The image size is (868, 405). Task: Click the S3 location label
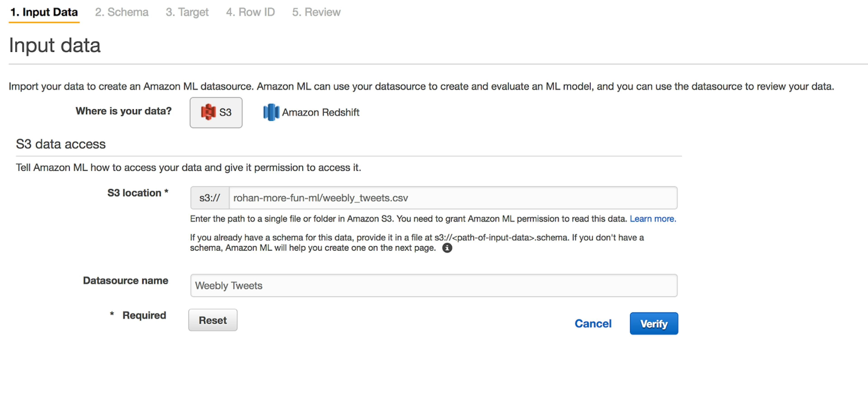[137, 193]
